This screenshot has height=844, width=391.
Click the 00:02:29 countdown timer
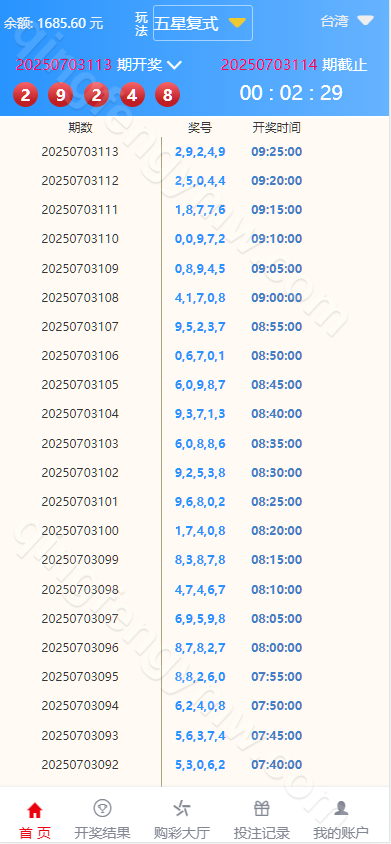[291, 93]
